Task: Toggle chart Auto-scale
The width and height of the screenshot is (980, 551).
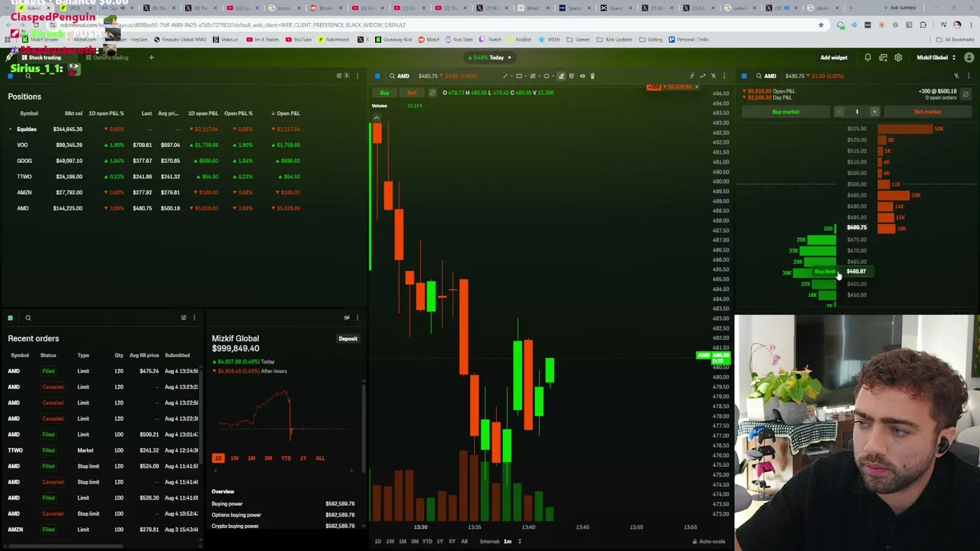Action: [709, 542]
